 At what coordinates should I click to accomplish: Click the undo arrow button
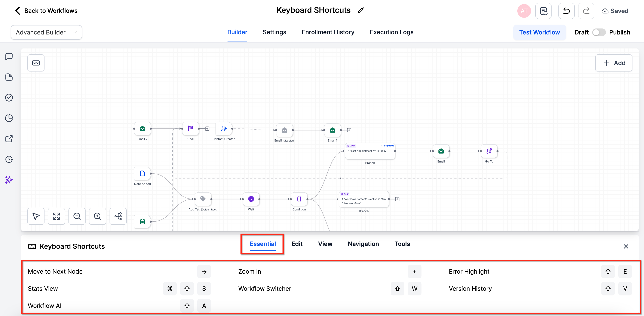(x=566, y=11)
